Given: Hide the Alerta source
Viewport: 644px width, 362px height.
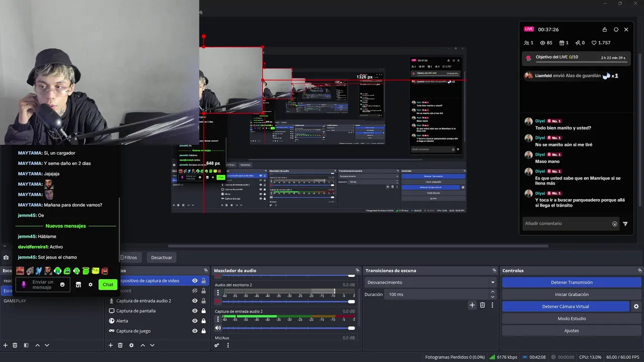Looking at the screenshot, I should [x=195, y=321].
